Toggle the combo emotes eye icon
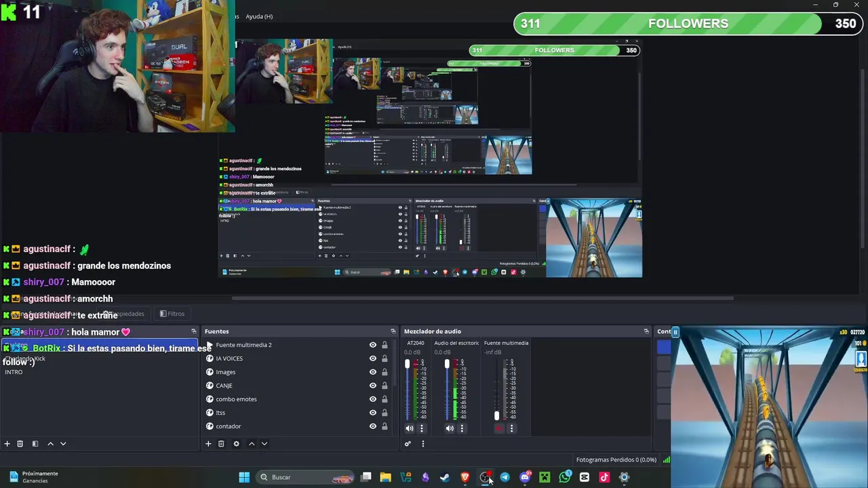Viewport: 868px width, 488px height. pos(372,399)
